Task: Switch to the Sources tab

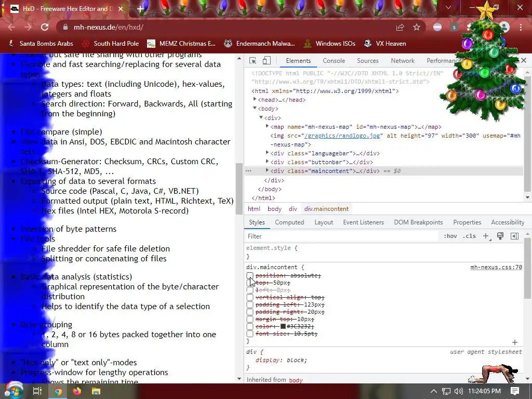Action: (368, 61)
